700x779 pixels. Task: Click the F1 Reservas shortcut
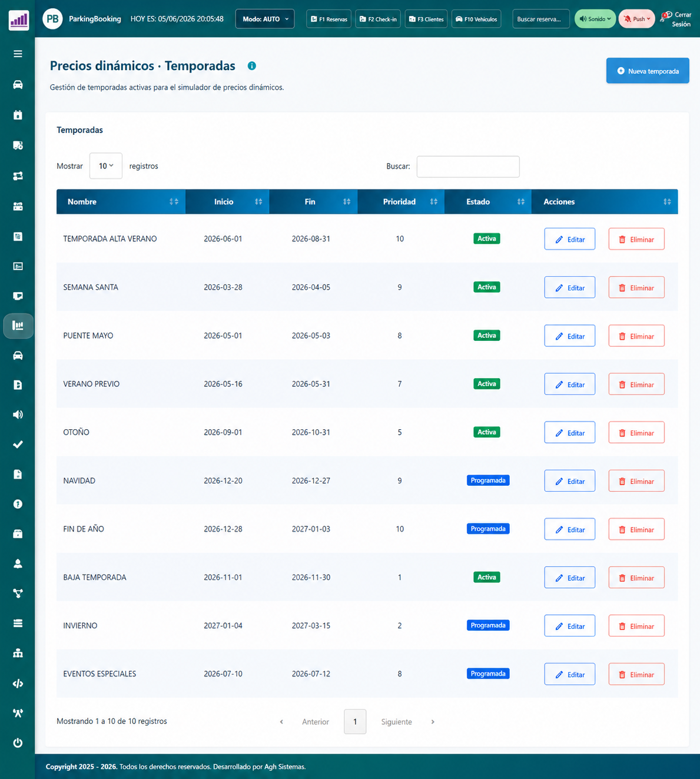point(329,19)
